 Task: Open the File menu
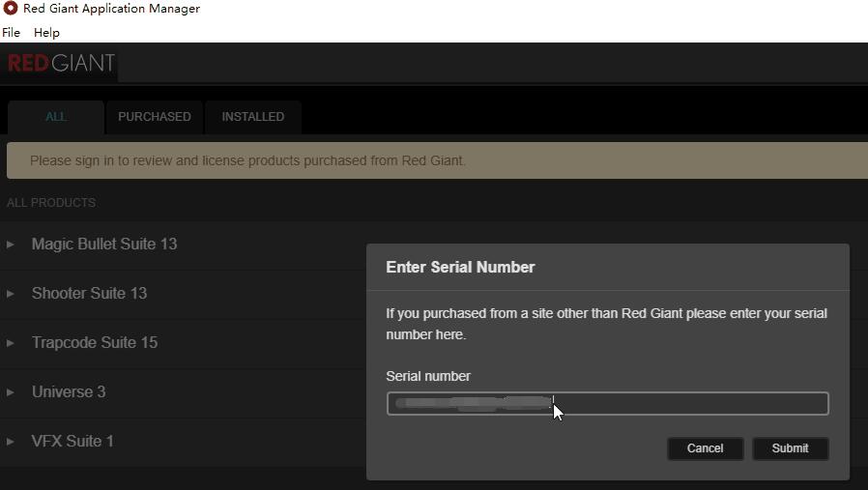pyautogui.click(x=11, y=33)
